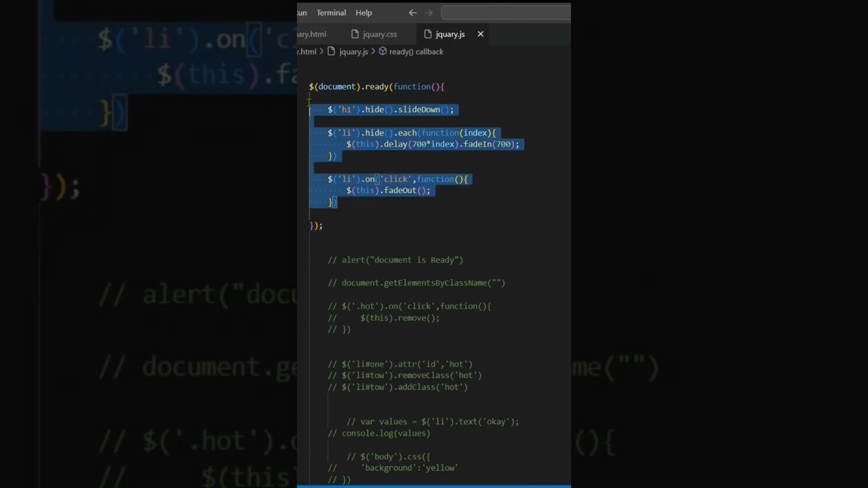Click the $('body').css({ comment line
This screenshot has width=868, height=488.
[389, 456]
